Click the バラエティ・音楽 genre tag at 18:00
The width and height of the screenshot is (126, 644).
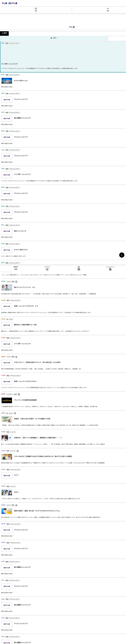(12, 394)
